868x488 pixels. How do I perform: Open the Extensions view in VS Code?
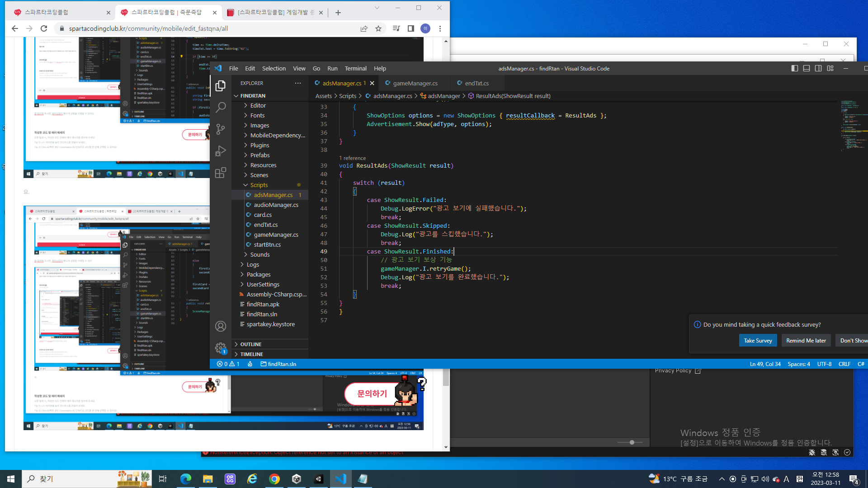(221, 173)
